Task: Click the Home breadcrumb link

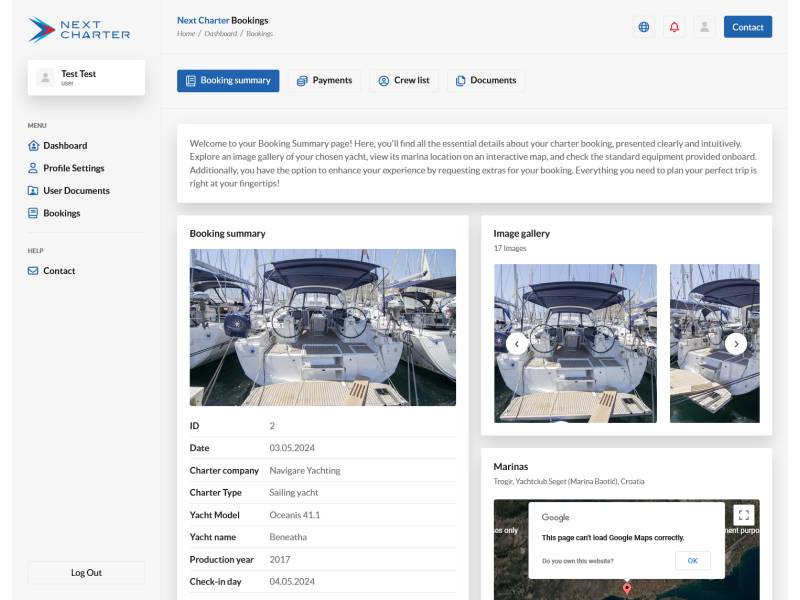Action: (186, 34)
